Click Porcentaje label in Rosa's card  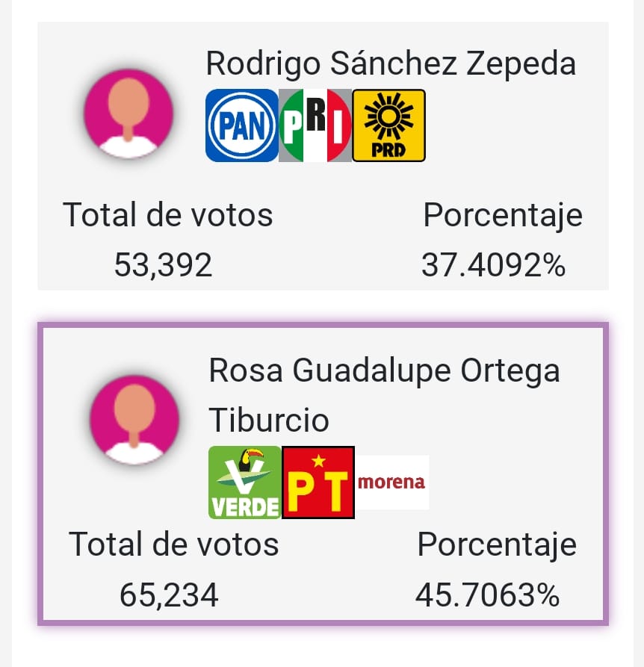click(497, 546)
